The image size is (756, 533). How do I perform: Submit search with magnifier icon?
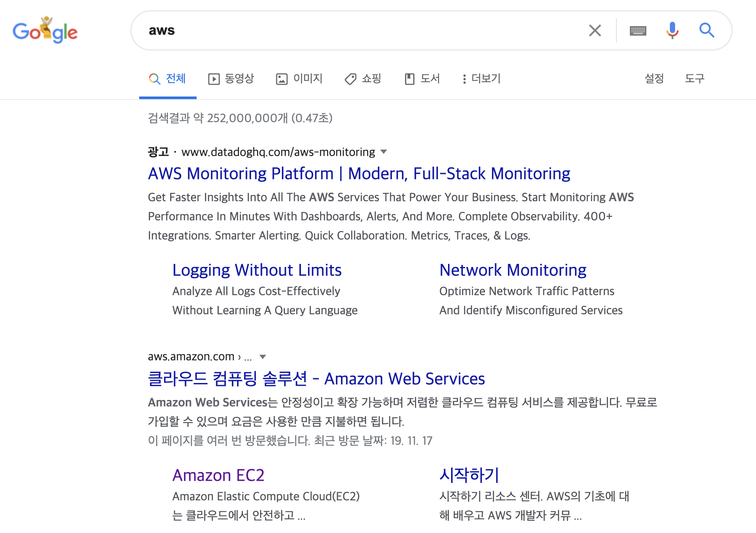pyautogui.click(x=707, y=30)
